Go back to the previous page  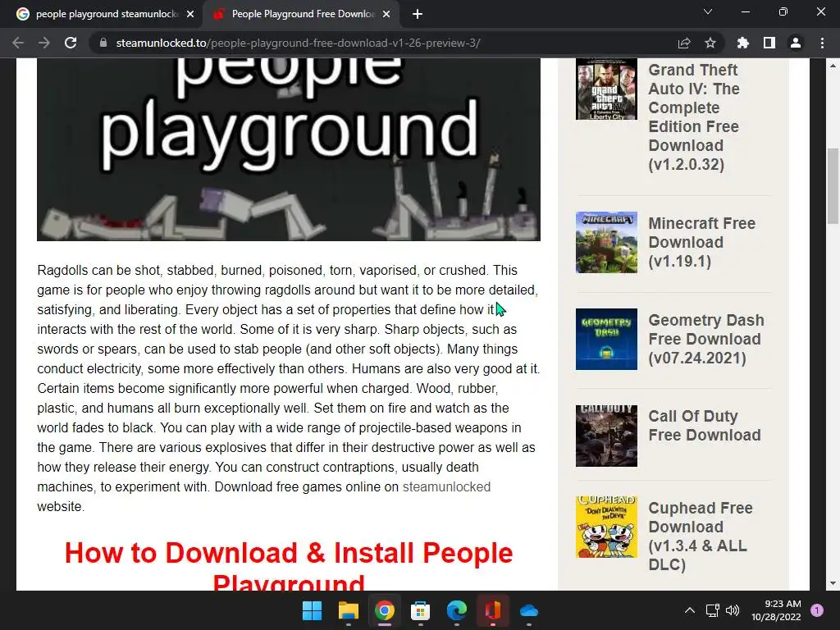pyautogui.click(x=18, y=43)
